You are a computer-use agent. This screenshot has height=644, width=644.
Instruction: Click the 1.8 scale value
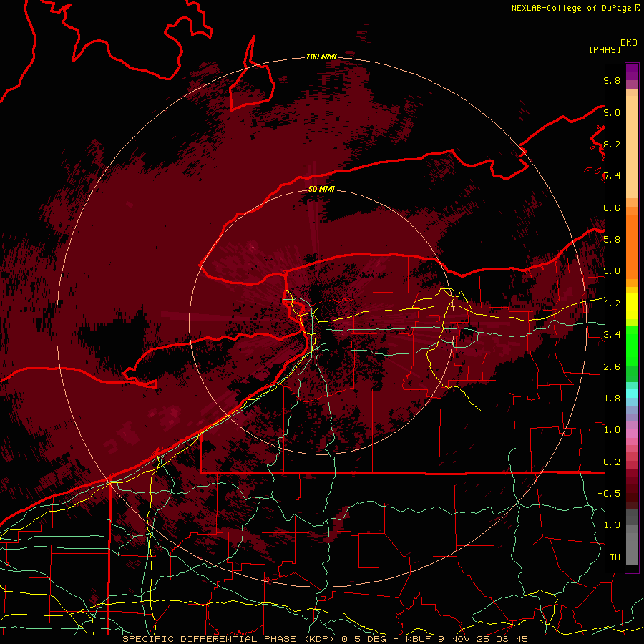[612, 399]
